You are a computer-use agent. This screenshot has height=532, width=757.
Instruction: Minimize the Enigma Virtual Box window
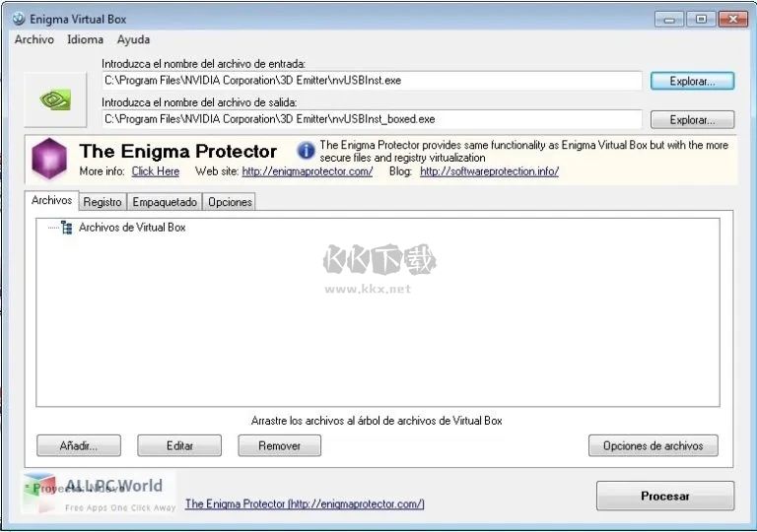pos(669,20)
